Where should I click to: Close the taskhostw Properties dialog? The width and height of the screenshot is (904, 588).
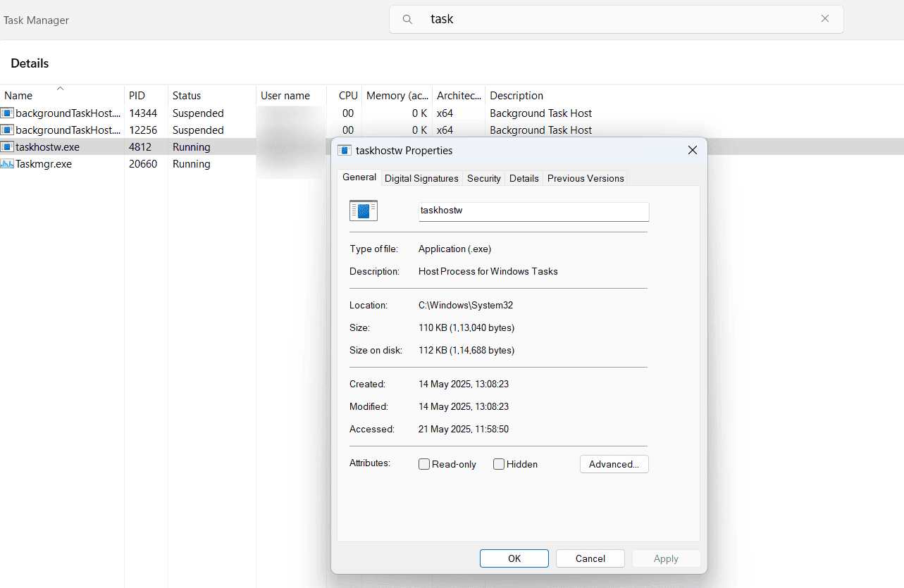point(693,150)
